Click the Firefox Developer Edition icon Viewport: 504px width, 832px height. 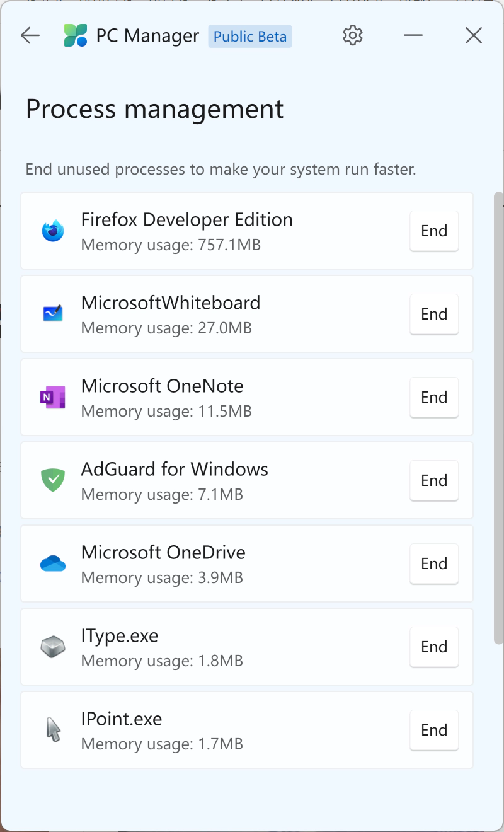click(x=53, y=231)
